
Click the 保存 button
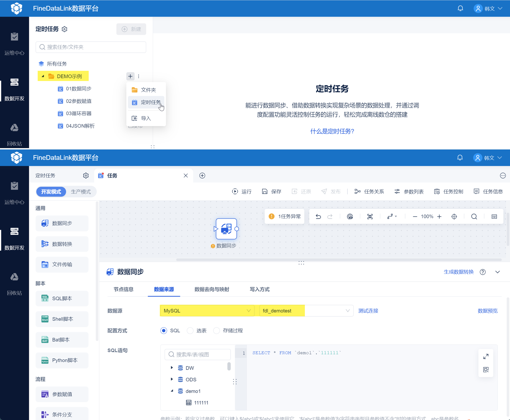click(272, 192)
